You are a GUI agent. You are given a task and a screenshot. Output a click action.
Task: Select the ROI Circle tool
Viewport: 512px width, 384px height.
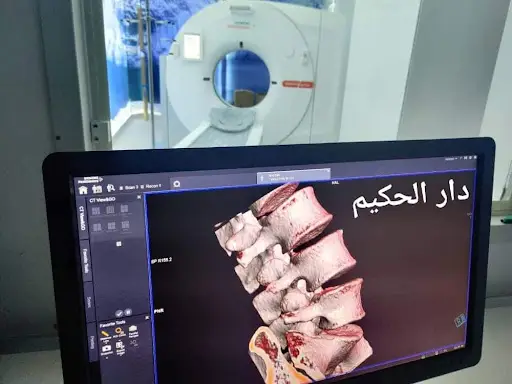[119, 332]
